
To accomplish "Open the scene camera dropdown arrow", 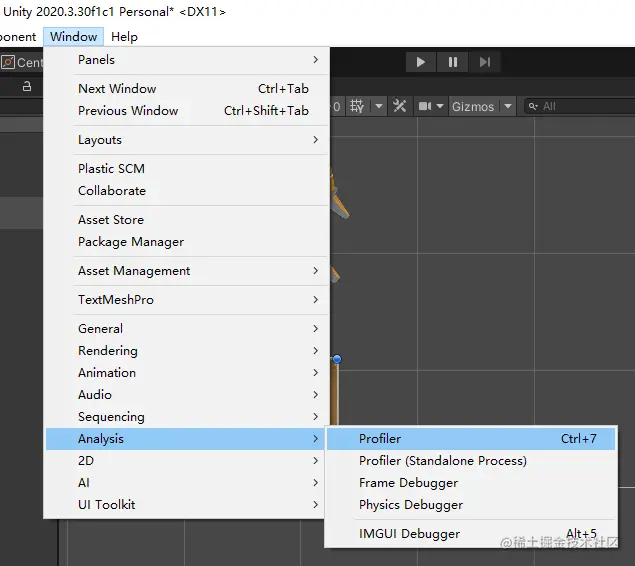I will coord(440,106).
